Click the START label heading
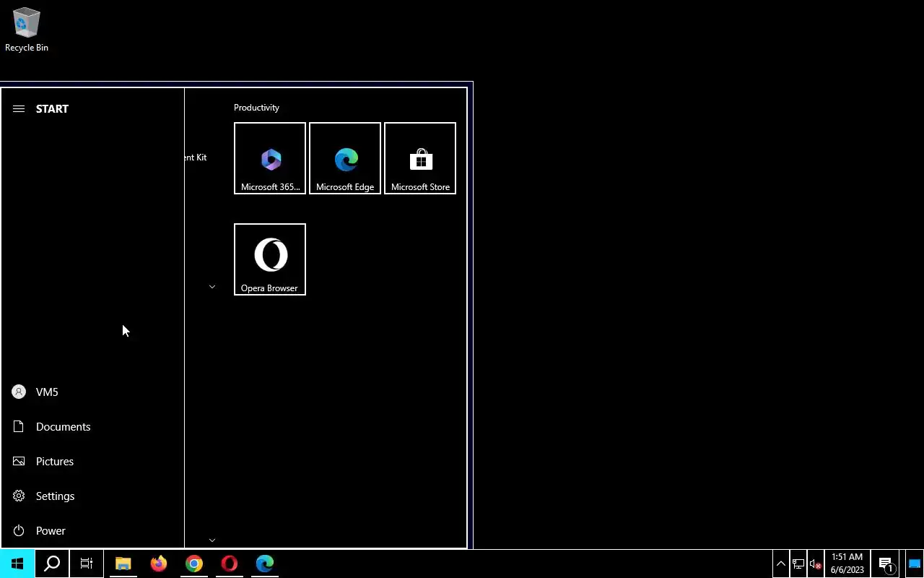 coord(52,108)
